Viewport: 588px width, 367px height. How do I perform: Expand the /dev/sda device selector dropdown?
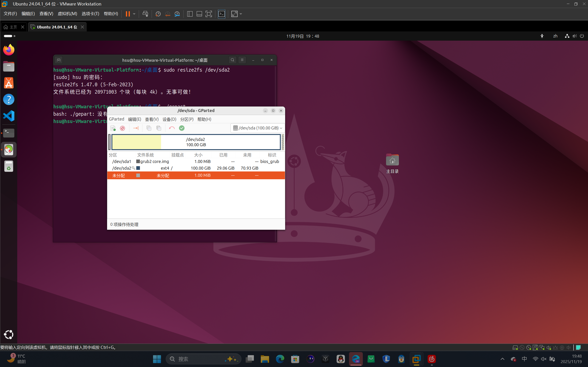(x=258, y=128)
